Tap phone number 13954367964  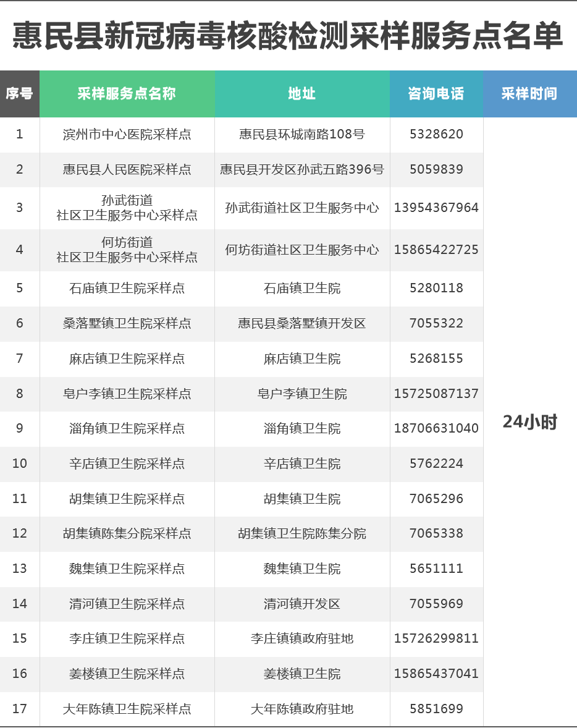436,208
